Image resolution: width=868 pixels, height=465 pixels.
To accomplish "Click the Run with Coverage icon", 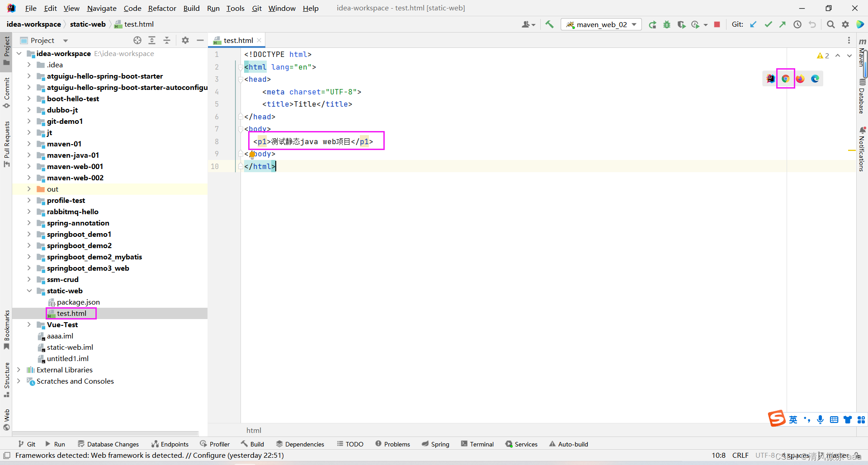I will [681, 24].
